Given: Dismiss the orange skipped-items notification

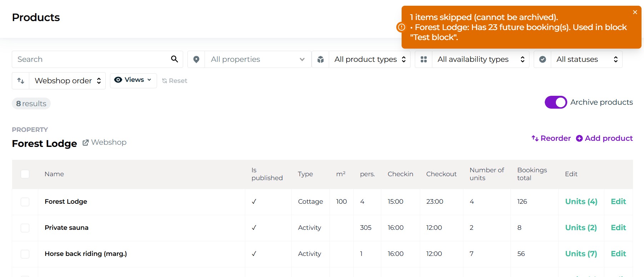Looking at the screenshot, I should click(x=635, y=12).
